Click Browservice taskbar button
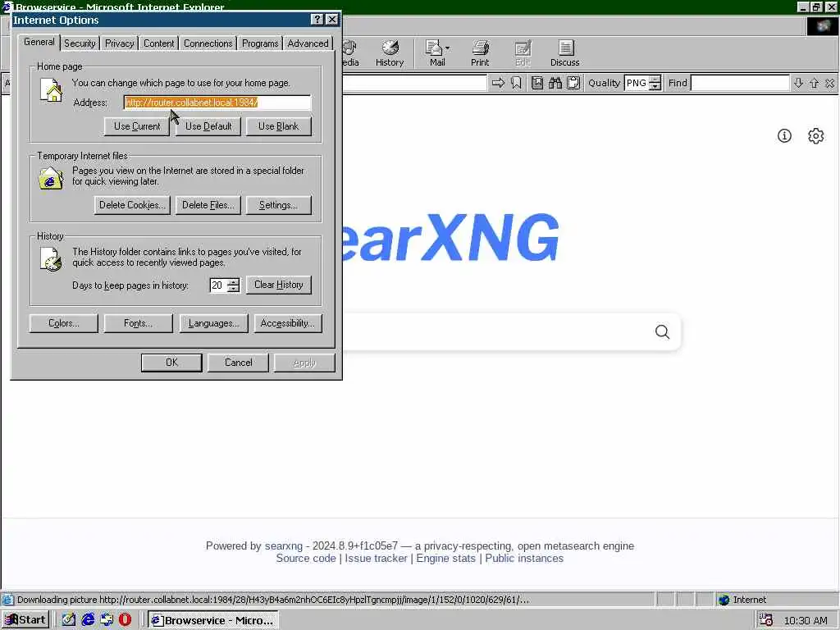Image resolution: width=840 pixels, height=630 pixels. 213,620
